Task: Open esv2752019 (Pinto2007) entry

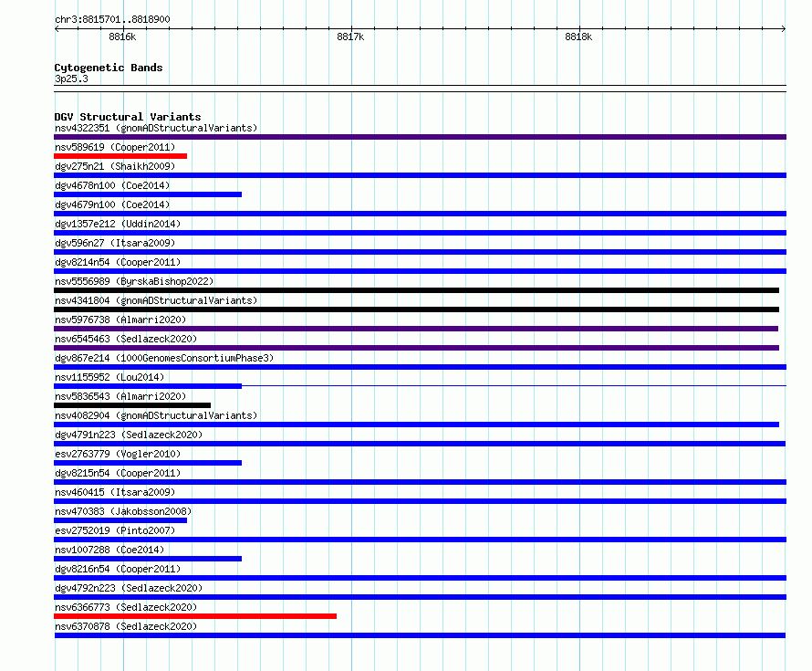Action: [x=115, y=530]
